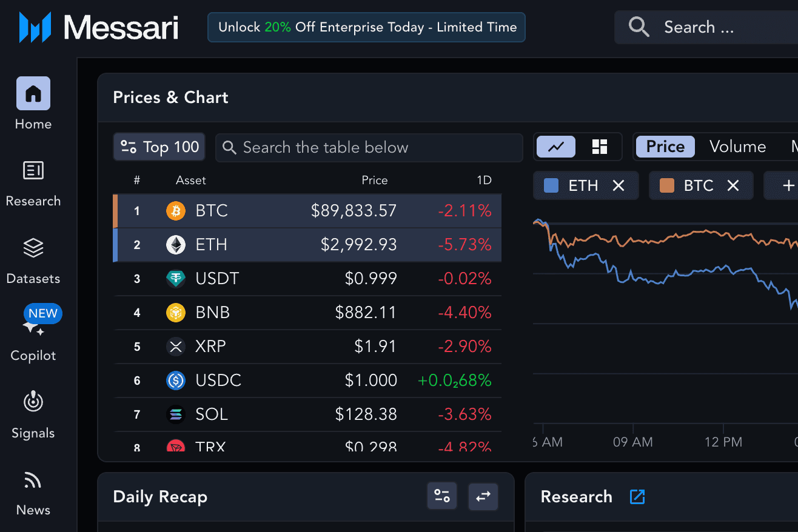
Task: Focus the top Search field
Action: (706, 27)
